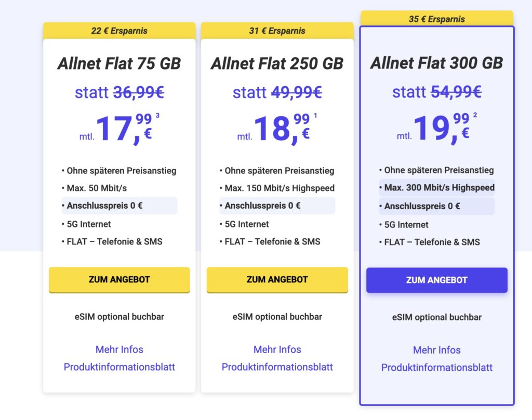Click footnote 2 next to 19,99 price
Image resolution: width=532 pixels, height=420 pixels.
point(475,115)
